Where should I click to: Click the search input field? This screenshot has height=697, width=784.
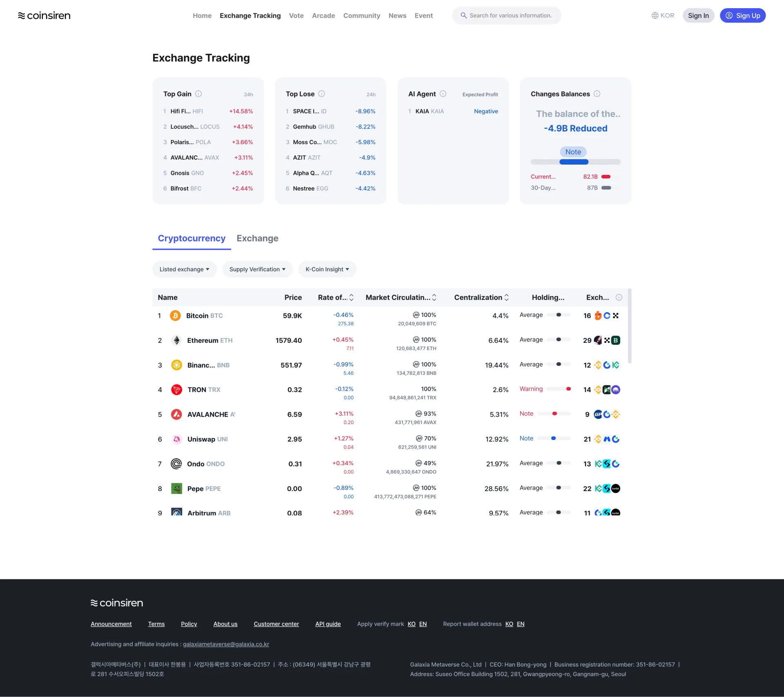[507, 16]
